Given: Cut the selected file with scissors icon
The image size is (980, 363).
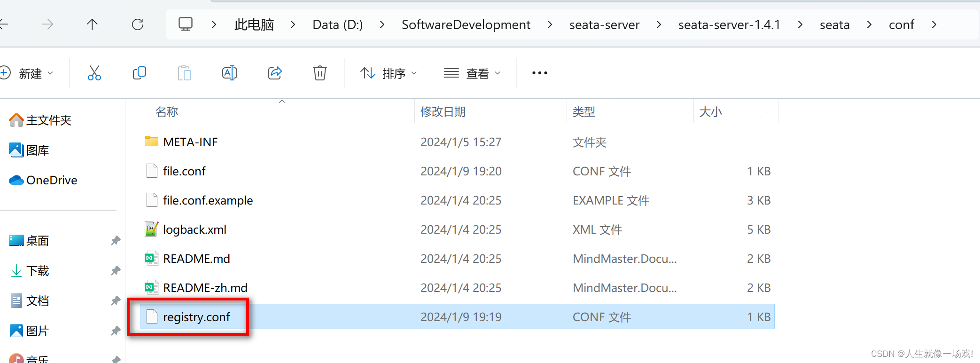Looking at the screenshot, I should (94, 73).
